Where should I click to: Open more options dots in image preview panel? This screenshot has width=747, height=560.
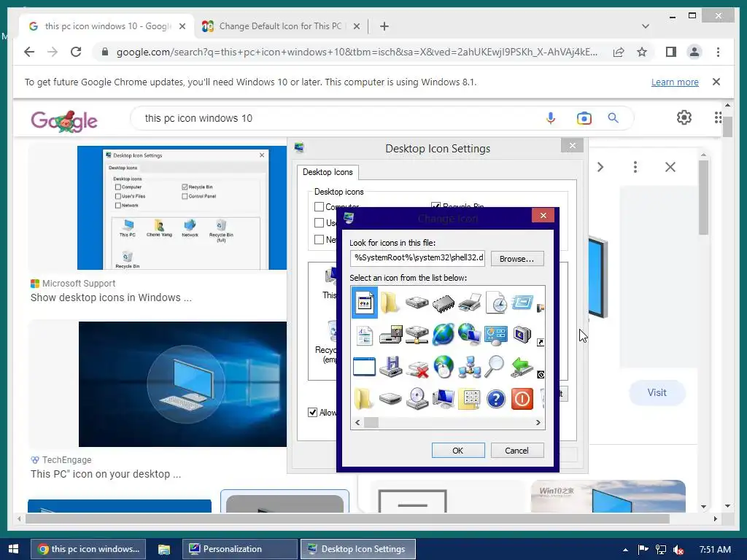point(635,167)
